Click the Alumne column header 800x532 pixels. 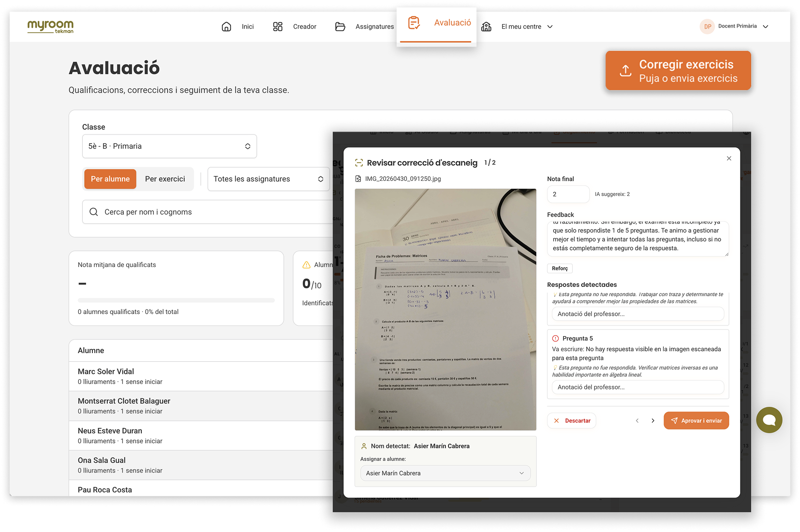pos(91,351)
